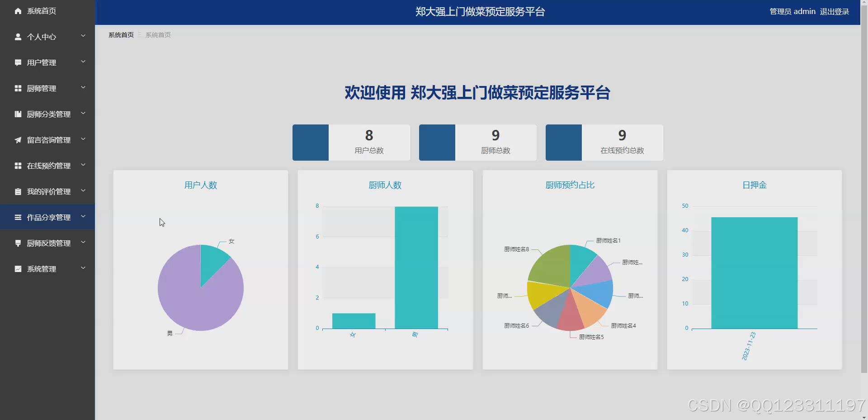This screenshot has height=420, width=868.
Task: Open 用户管理 via its chat icon
Action: [x=18, y=62]
